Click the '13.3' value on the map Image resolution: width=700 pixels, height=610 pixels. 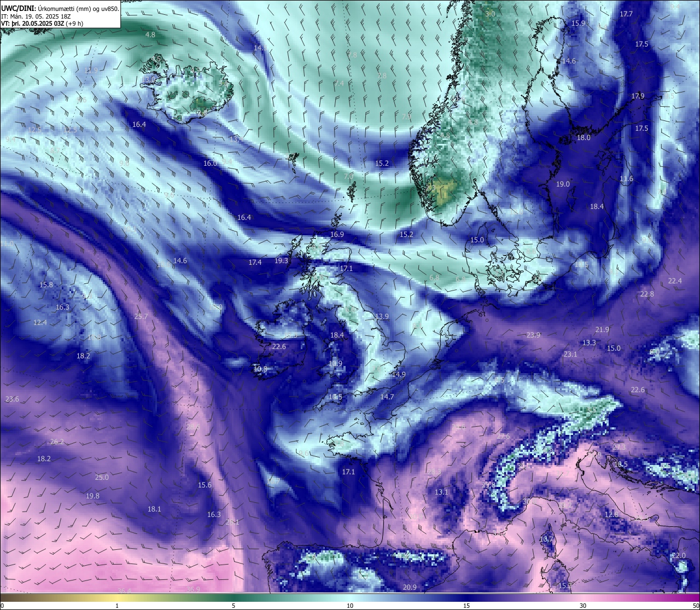click(589, 343)
